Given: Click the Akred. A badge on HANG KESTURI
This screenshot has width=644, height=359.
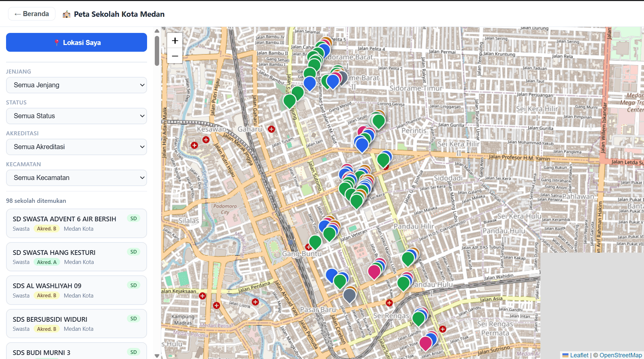Looking at the screenshot, I should coord(47,262).
